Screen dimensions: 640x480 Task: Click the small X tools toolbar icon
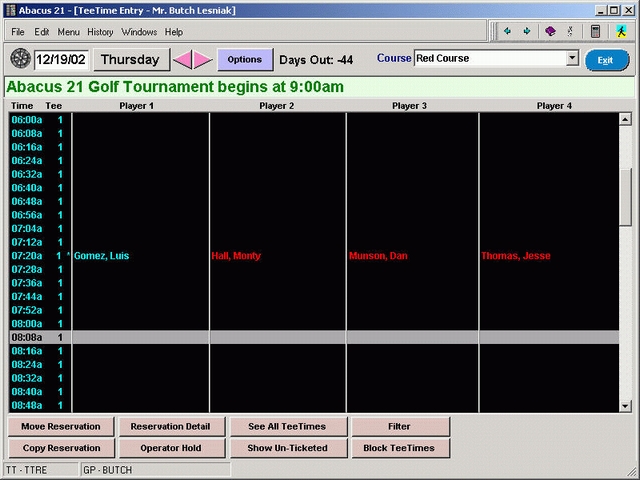pyautogui.click(x=570, y=31)
